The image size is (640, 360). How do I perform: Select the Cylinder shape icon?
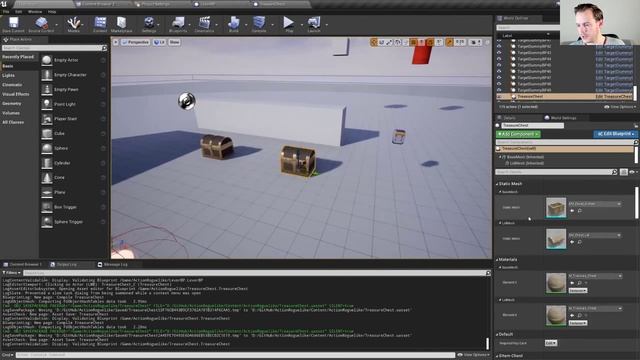tap(47, 163)
